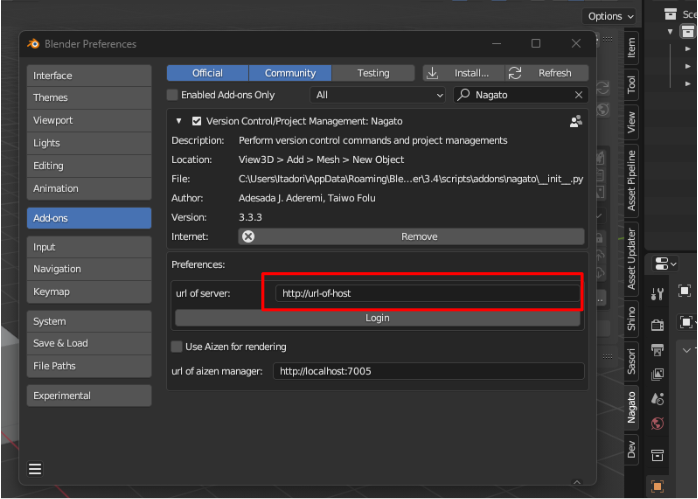Open the hamburger menu in Preferences
The image size is (698, 499).
pos(35,469)
